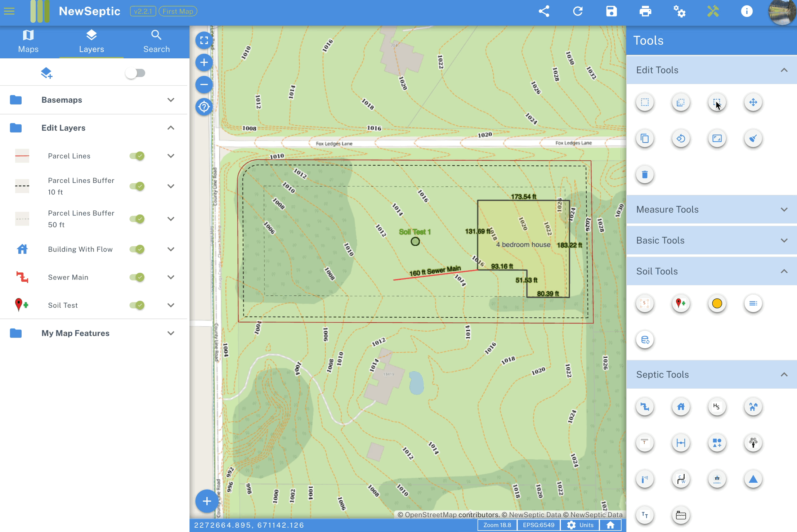
Task: Select the soil database search tool
Action: tap(645, 340)
